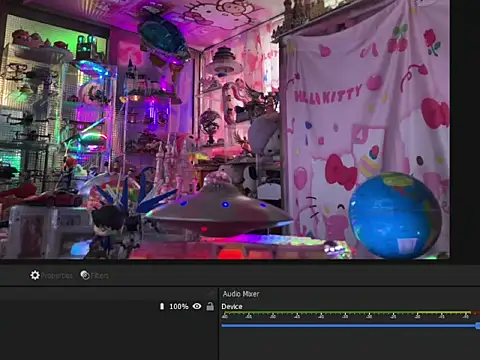Screen dimensions: 480x360
Task: Toggle the source visibility eye icon
Action: (x=197, y=306)
